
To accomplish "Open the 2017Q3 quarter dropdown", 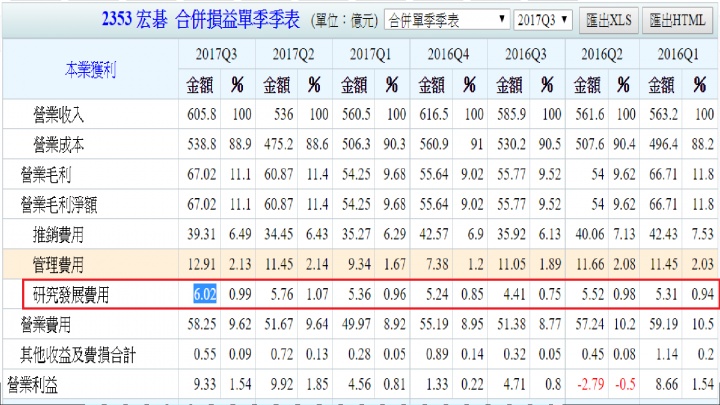I will pos(543,20).
